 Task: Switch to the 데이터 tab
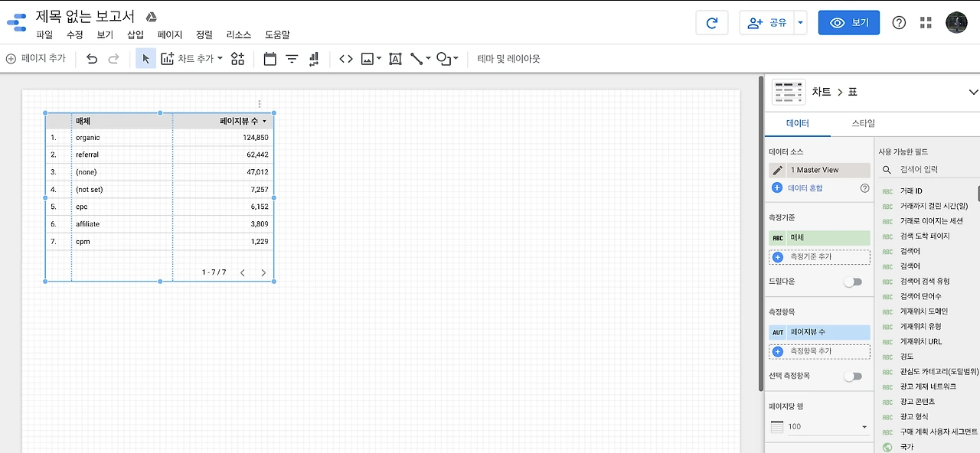797,123
